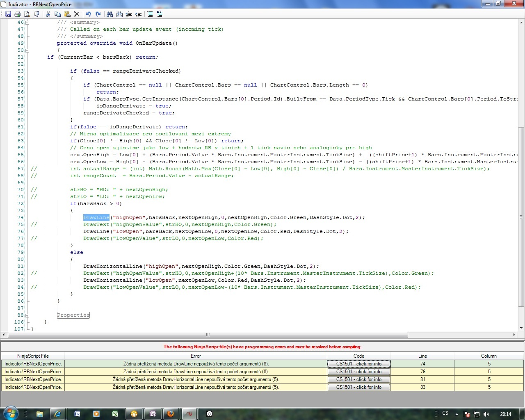The image size is (525, 420).
Task: Open Find with the binoculars icon
Action: coord(110,14)
